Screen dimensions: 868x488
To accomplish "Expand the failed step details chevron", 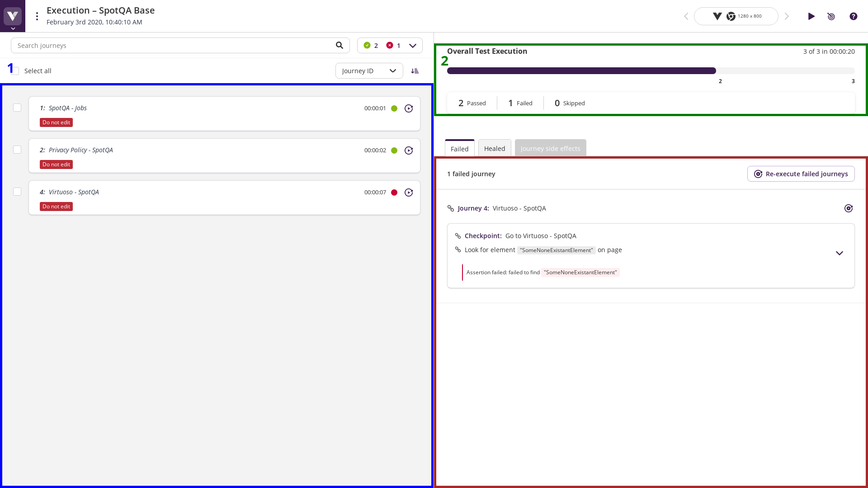I will (x=840, y=253).
